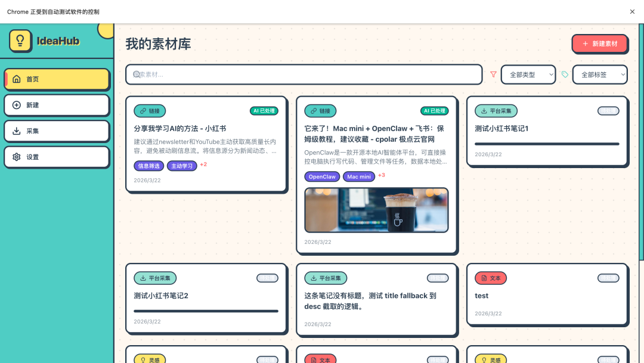Select the 首页 home icon in sidebar

[18, 79]
